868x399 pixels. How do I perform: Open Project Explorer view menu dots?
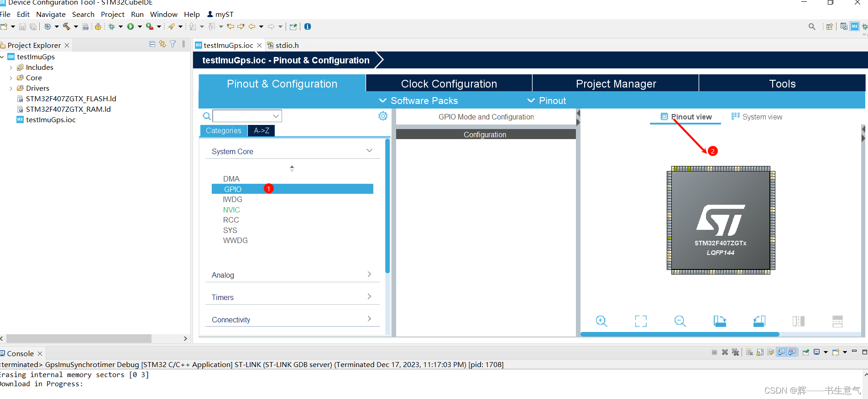pyautogui.click(x=183, y=44)
